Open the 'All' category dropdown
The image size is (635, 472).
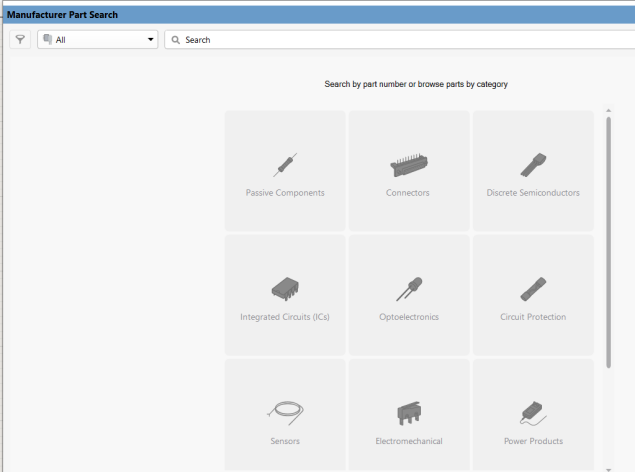pyautogui.click(x=97, y=40)
